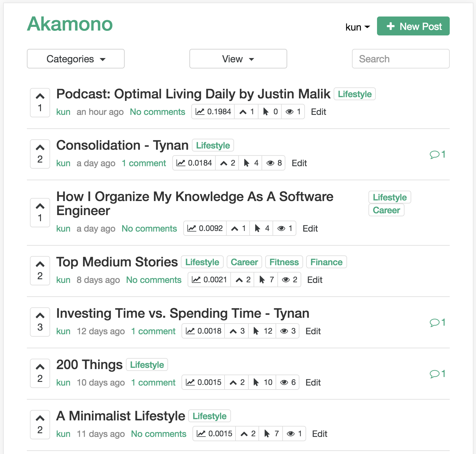
Task: Click the comment bubble on Investing Time vs. Spending Time
Action: [x=434, y=322]
